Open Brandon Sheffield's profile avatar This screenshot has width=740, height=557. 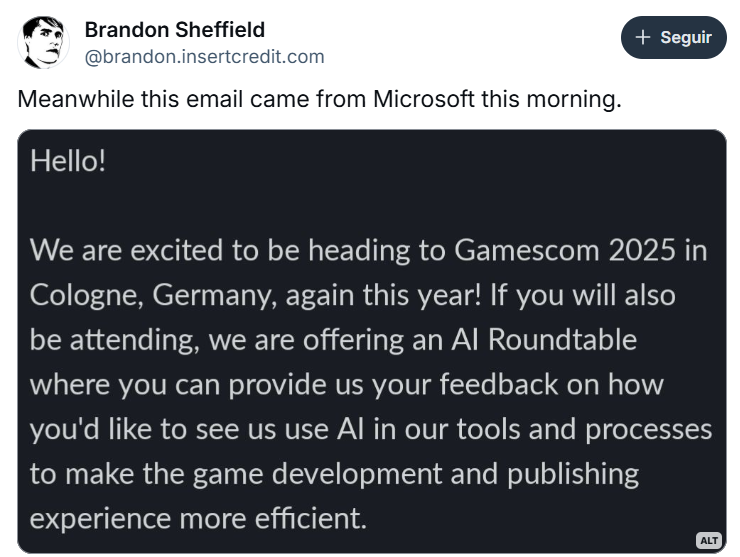coord(43,41)
